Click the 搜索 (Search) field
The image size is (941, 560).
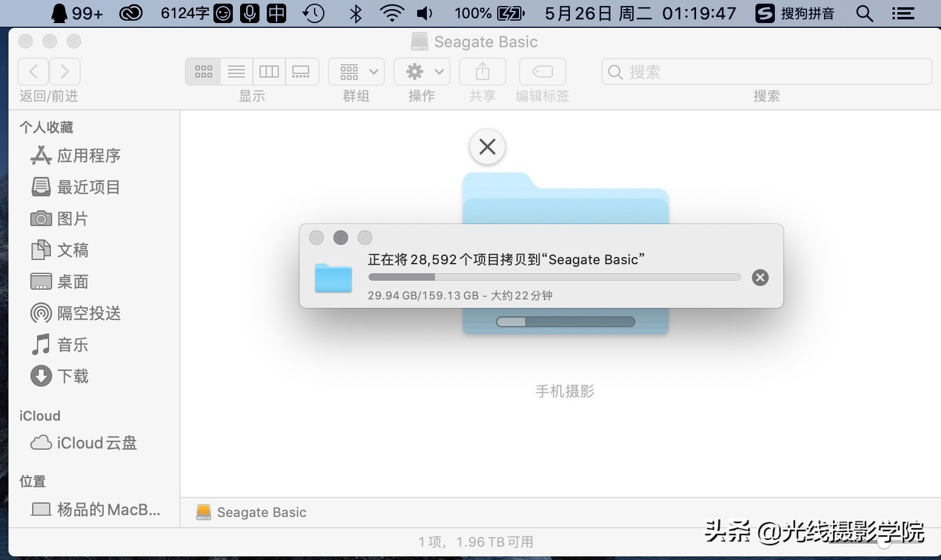766,72
